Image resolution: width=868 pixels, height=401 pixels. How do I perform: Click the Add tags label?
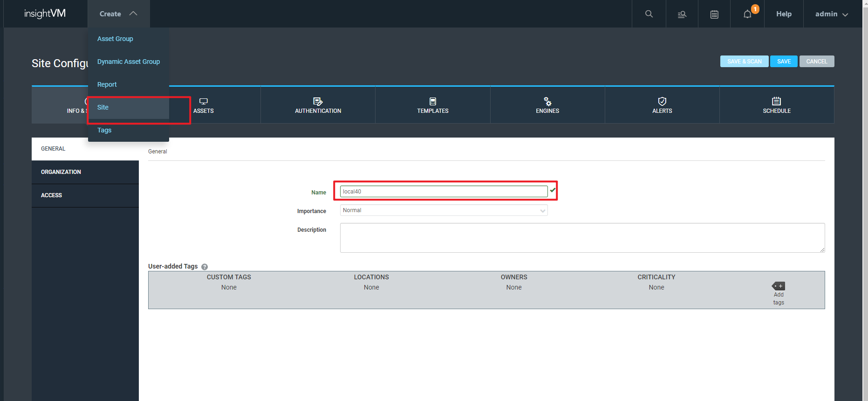pyautogui.click(x=779, y=298)
